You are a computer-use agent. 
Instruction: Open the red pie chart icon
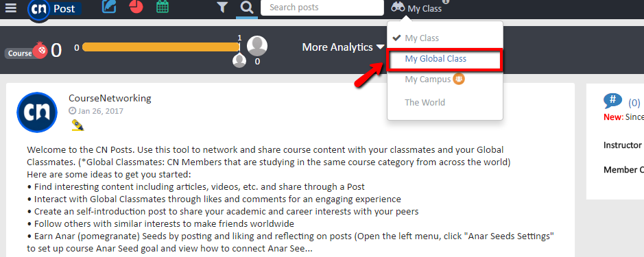pos(136,7)
